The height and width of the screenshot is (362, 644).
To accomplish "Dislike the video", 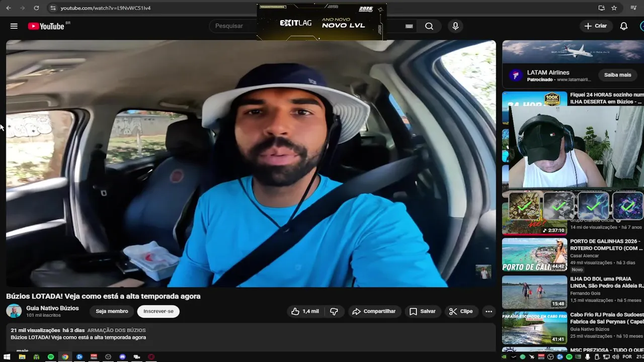I will tap(334, 311).
